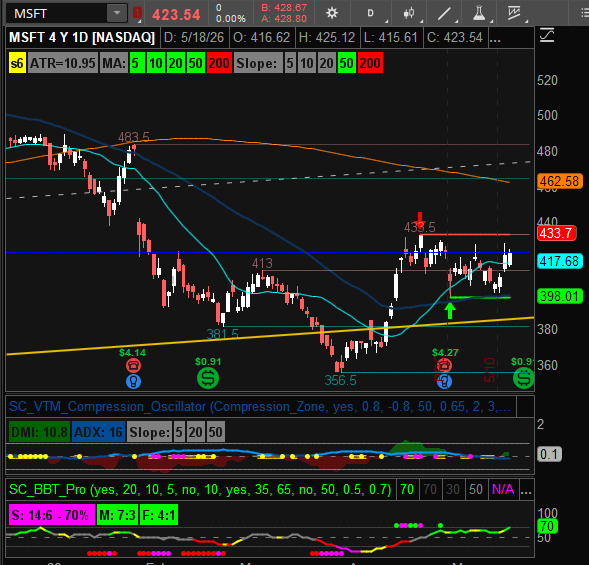
Task: Open the D timeframe dropdown
Action: point(370,14)
